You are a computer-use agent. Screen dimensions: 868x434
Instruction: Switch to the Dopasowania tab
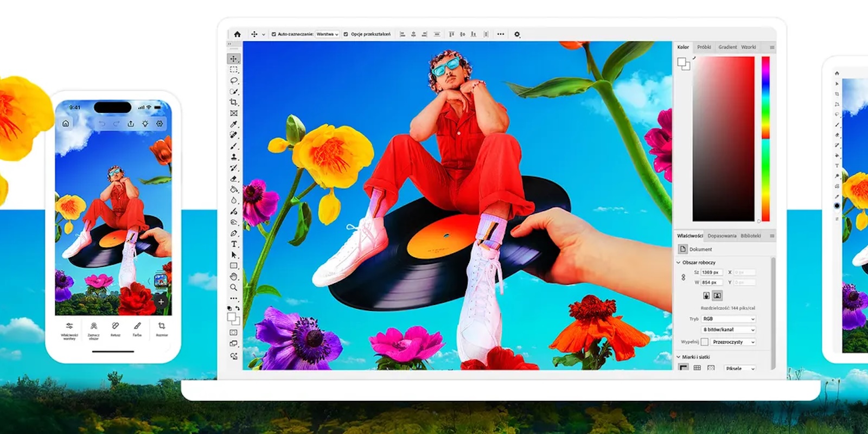(x=722, y=236)
